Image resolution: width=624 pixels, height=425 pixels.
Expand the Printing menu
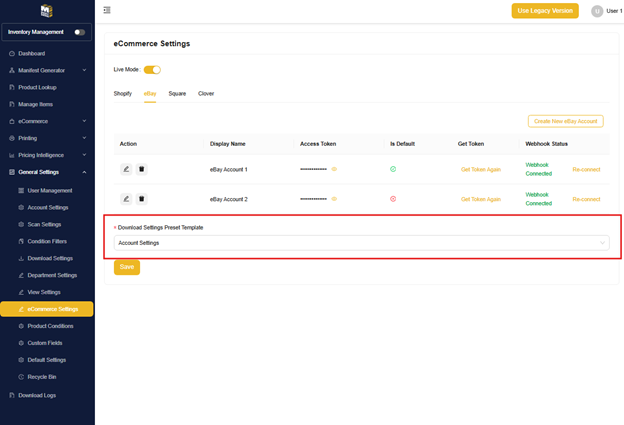tap(84, 138)
